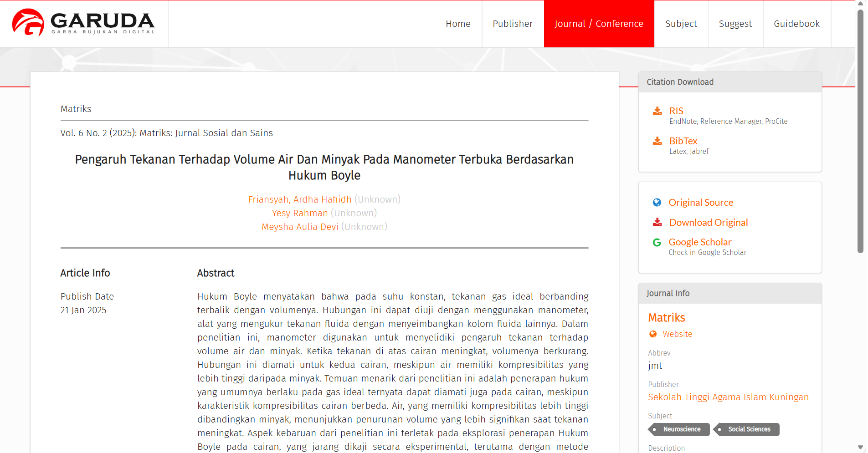Click the Journal Info panel header
This screenshot has height=453, width=868.
(730, 293)
